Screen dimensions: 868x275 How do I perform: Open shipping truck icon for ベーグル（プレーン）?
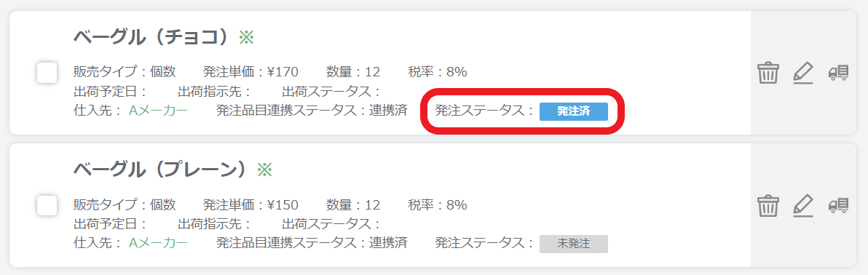838,206
